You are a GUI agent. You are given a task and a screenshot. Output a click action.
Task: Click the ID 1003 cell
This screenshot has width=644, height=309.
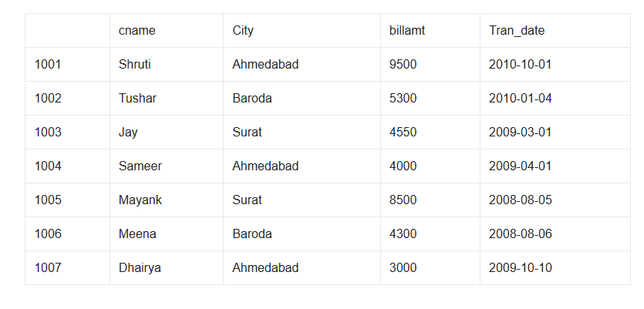point(48,133)
